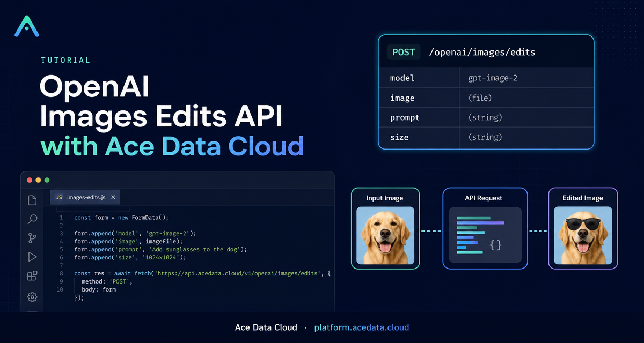Screen dimensions: 644x343
Task: Open the Settings gear icon in editor sidebar
Action: coord(32,296)
